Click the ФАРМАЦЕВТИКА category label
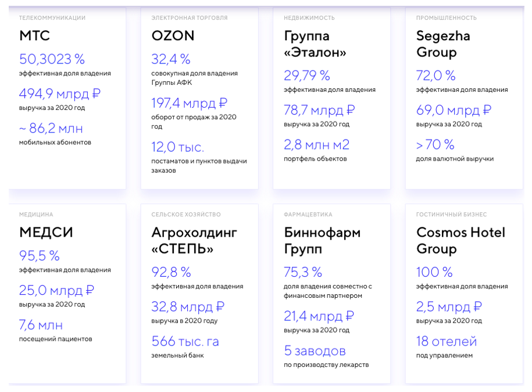532x392 pixels. point(308,215)
